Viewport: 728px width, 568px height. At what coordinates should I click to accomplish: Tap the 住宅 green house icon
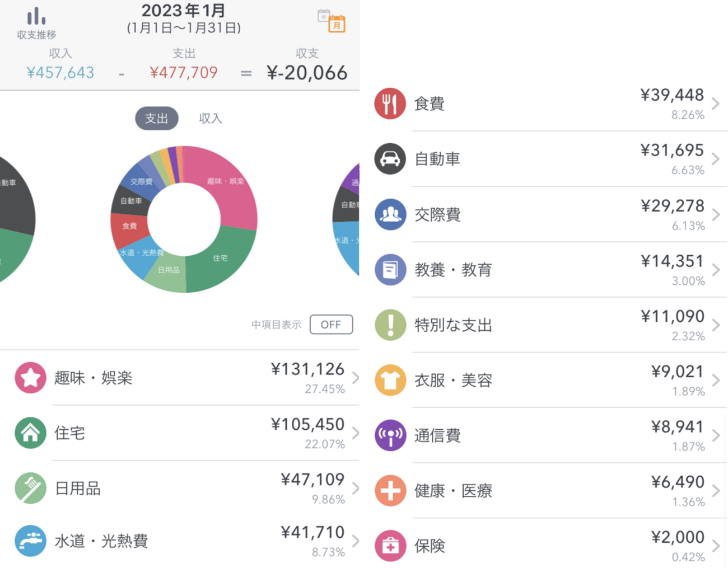point(30,433)
